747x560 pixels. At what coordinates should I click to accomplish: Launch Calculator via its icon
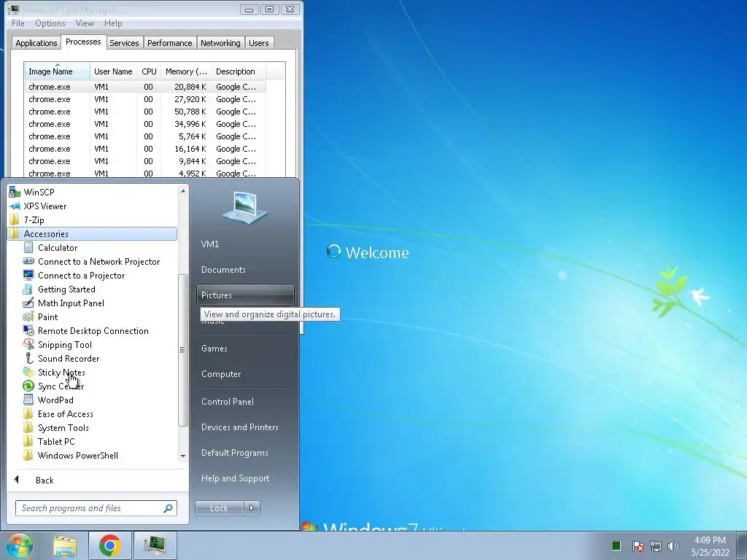[28, 248]
